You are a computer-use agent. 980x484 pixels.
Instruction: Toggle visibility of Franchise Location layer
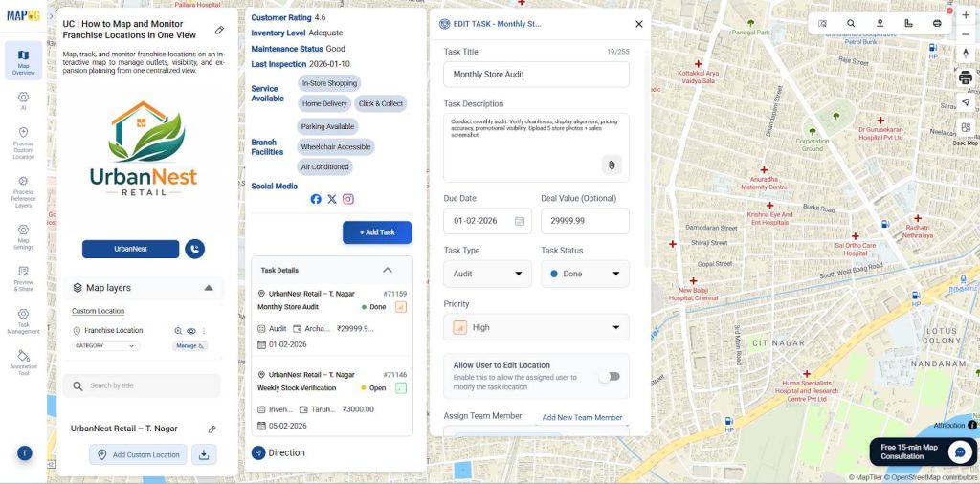pos(191,331)
